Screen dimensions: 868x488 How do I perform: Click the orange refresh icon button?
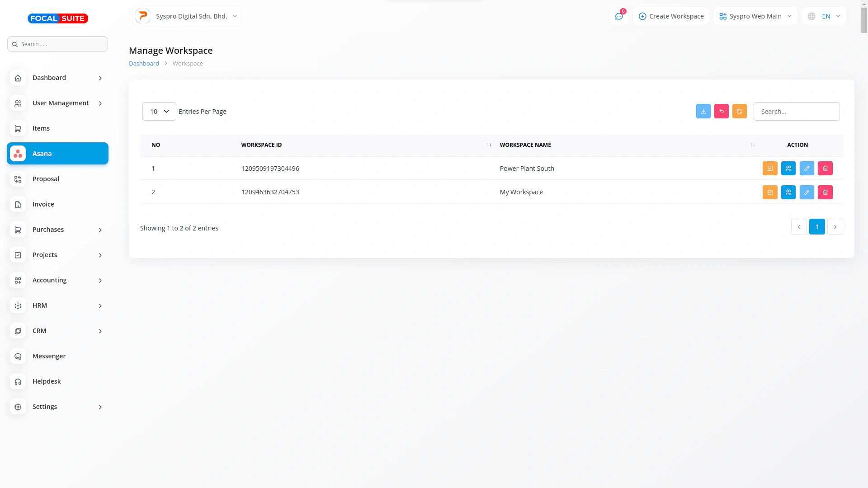click(x=739, y=111)
